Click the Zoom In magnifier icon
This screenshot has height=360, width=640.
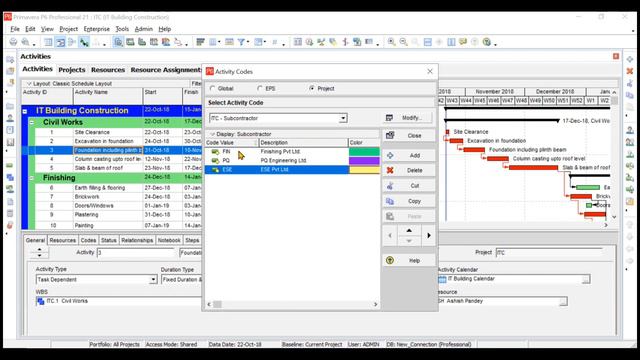click(x=391, y=42)
